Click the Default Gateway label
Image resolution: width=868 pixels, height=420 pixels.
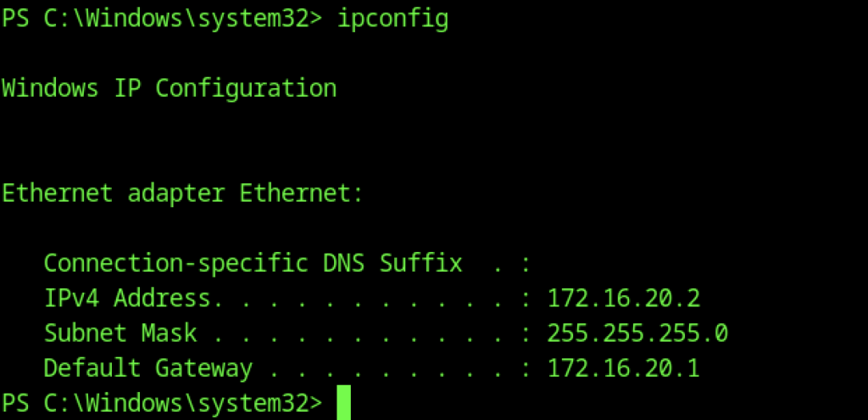[147, 368]
